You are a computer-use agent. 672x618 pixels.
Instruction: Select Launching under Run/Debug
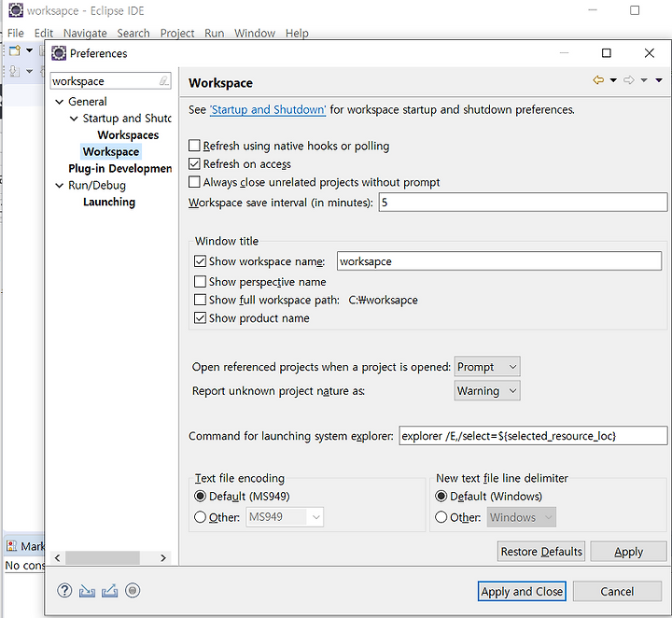point(109,202)
